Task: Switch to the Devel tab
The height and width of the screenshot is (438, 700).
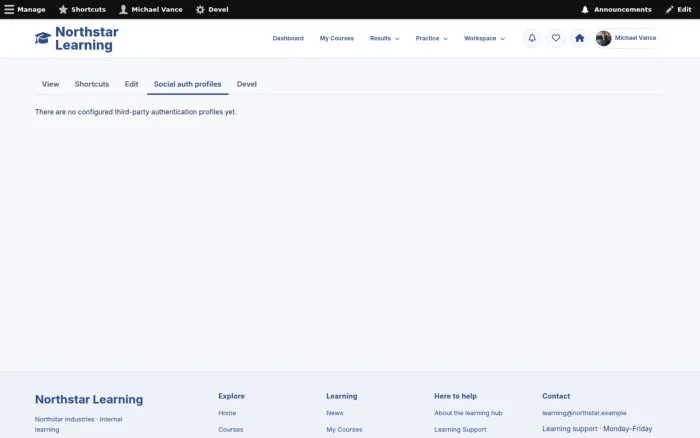Action: (246, 84)
